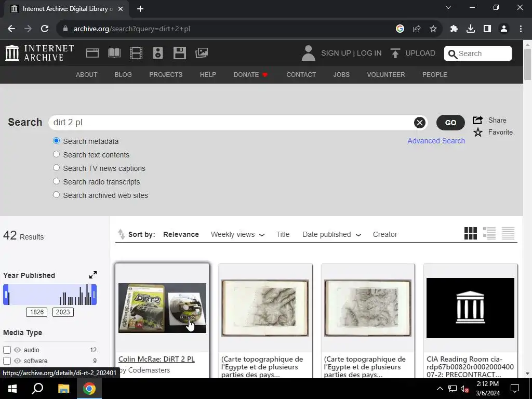Viewport: 532px width, 399px height.
Task: Click the user avatar icon
Action: (x=309, y=54)
